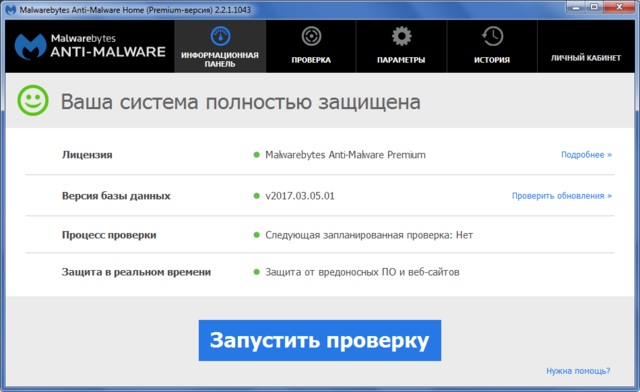Click the Защита в реальном времени label
Screen dimensions: 640x392
click(136, 272)
